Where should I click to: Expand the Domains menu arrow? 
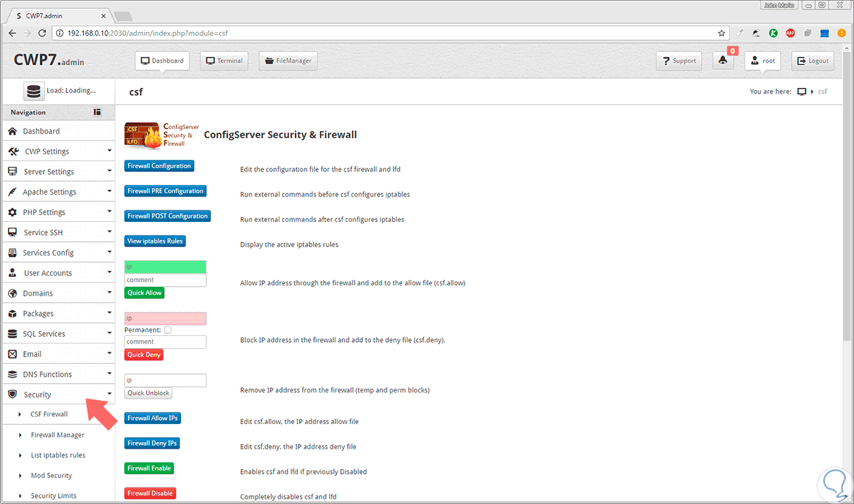pyautogui.click(x=109, y=292)
